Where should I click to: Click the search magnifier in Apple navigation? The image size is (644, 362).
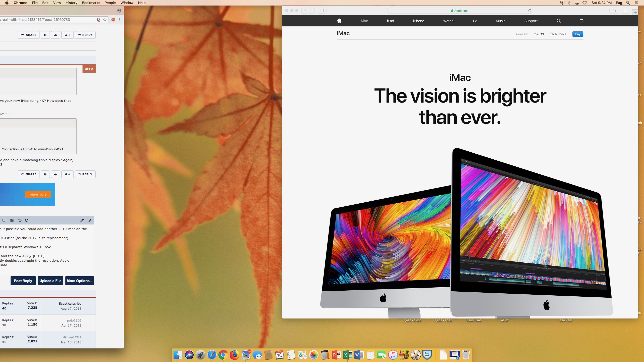pyautogui.click(x=558, y=21)
